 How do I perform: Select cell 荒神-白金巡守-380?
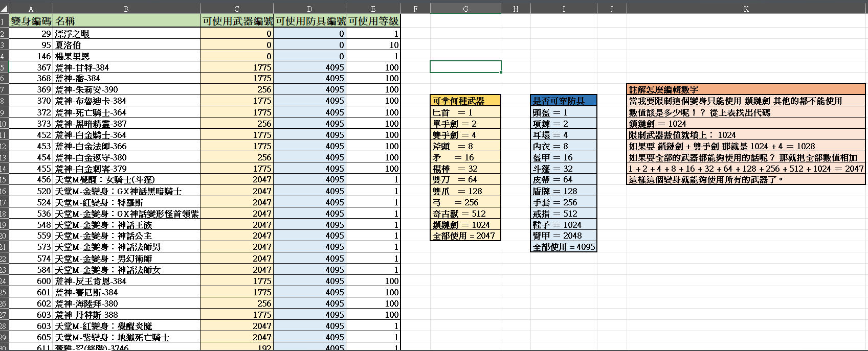[126, 157]
